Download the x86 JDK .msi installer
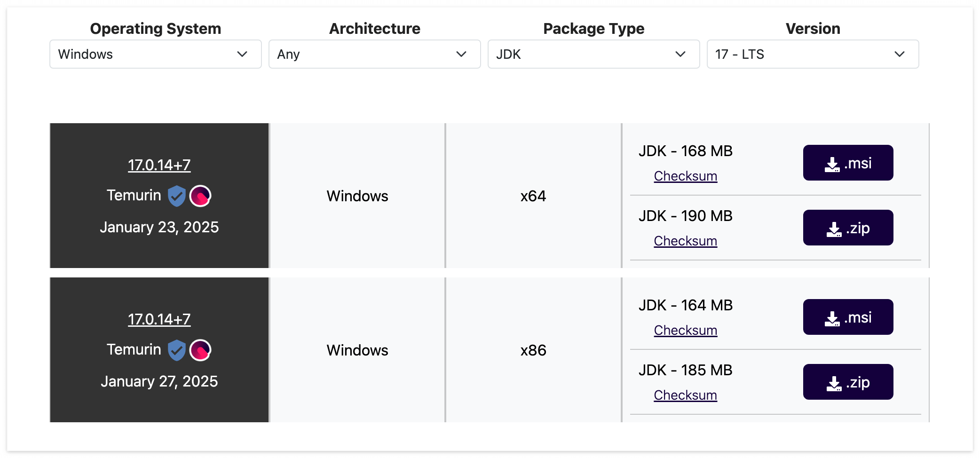Image resolution: width=980 pixels, height=458 pixels. pos(848,317)
